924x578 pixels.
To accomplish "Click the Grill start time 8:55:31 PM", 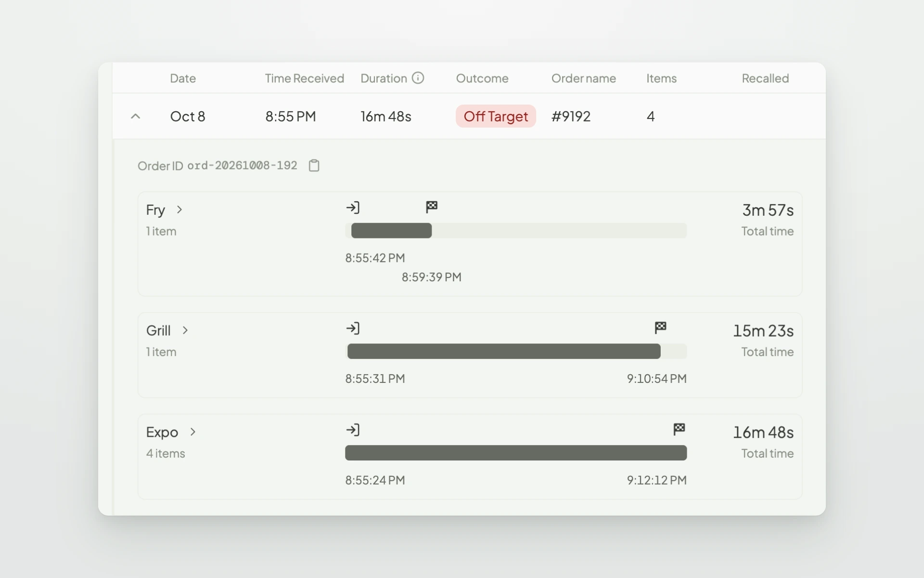I will point(375,379).
